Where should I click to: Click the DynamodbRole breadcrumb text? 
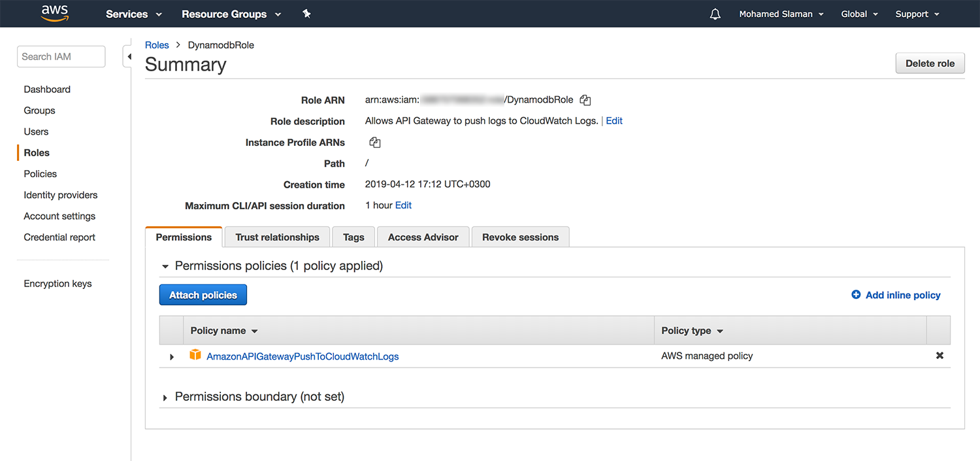click(221, 45)
